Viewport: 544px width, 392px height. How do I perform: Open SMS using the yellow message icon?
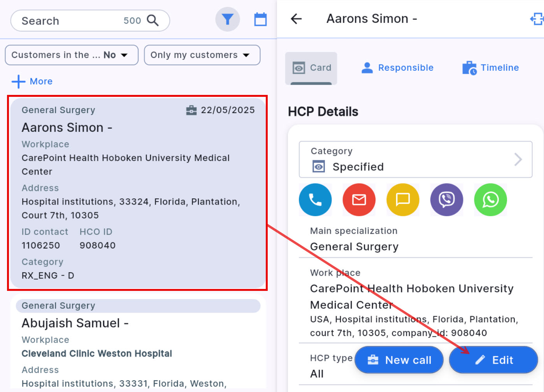click(403, 200)
